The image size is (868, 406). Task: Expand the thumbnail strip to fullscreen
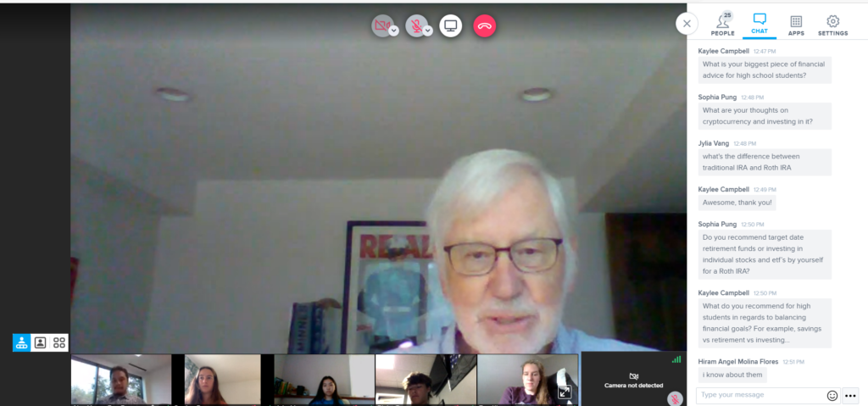[565, 392]
